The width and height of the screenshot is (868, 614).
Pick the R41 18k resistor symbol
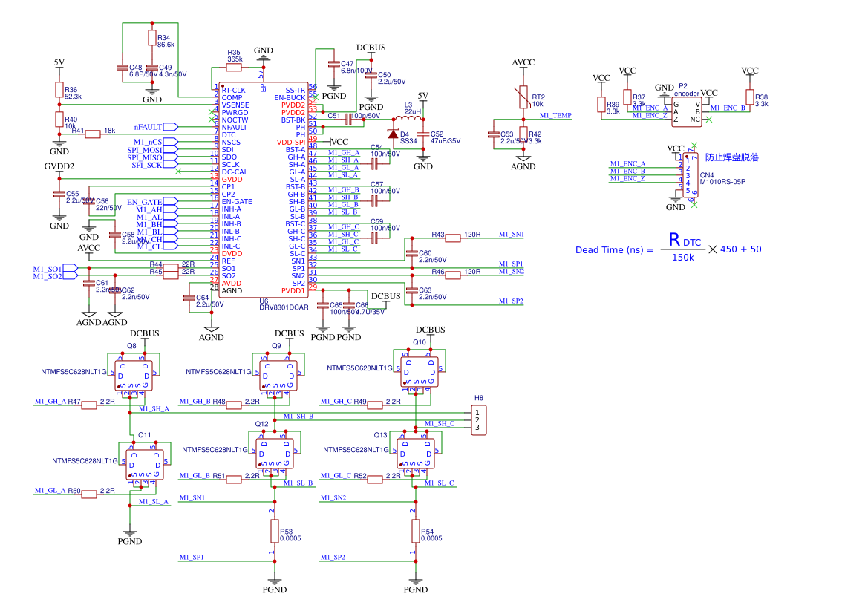coord(93,134)
